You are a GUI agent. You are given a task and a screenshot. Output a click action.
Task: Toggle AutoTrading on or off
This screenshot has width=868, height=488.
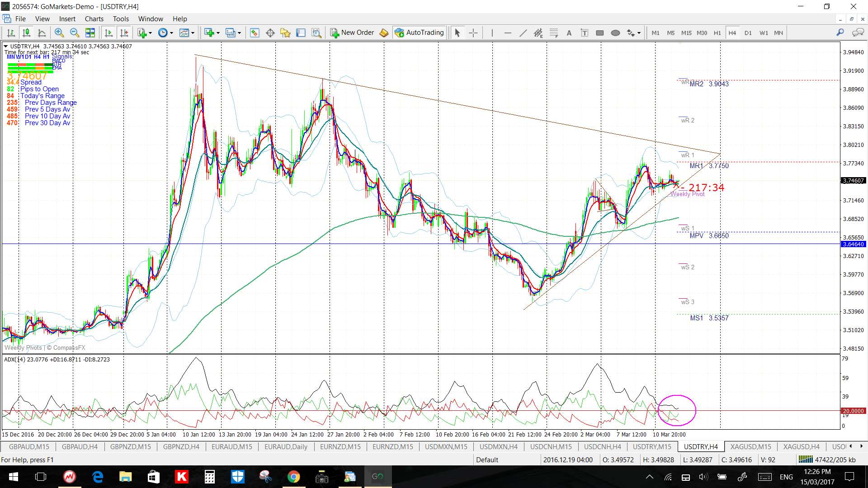click(x=419, y=33)
